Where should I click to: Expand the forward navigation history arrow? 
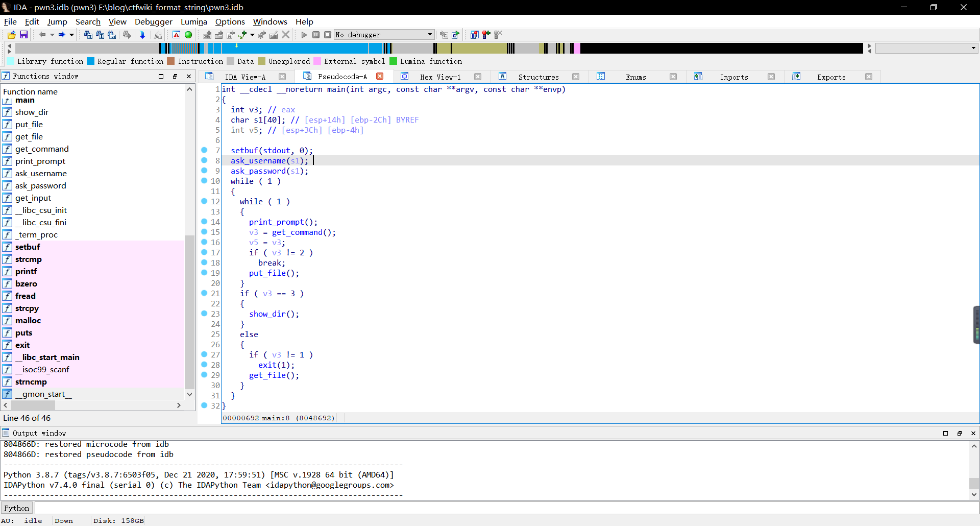[x=72, y=35]
